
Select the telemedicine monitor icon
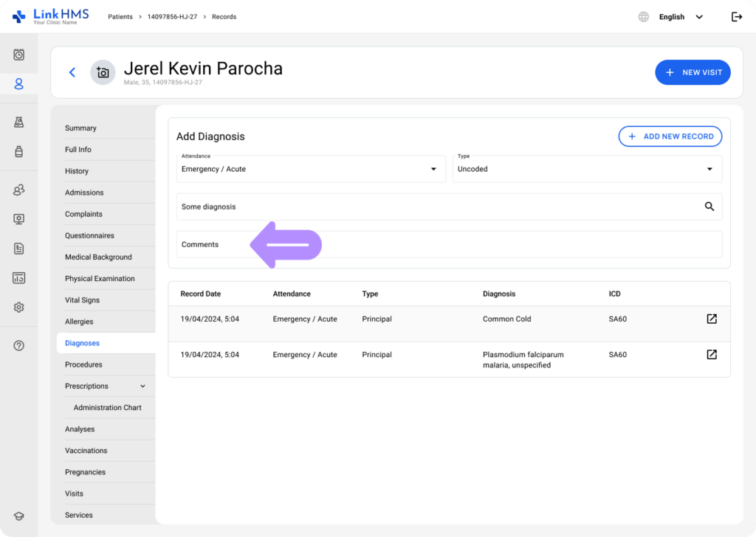pyautogui.click(x=18, y=218)
